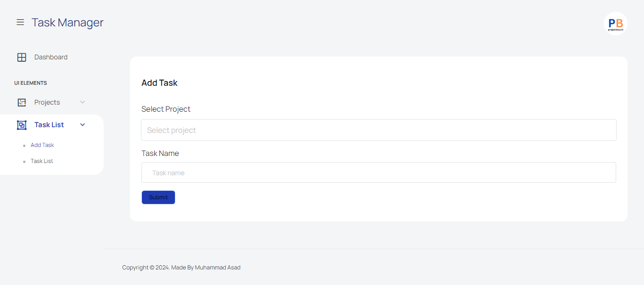Collapse the Task List menu chevron
Image resolution: width=644 pixels, height=285 pixels.
coord(83,125)
